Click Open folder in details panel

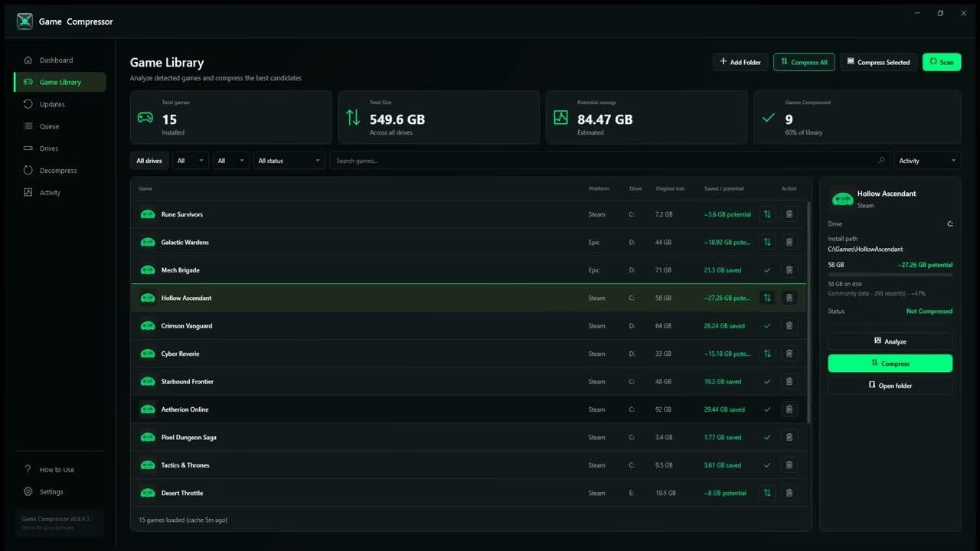click(890, 386)
